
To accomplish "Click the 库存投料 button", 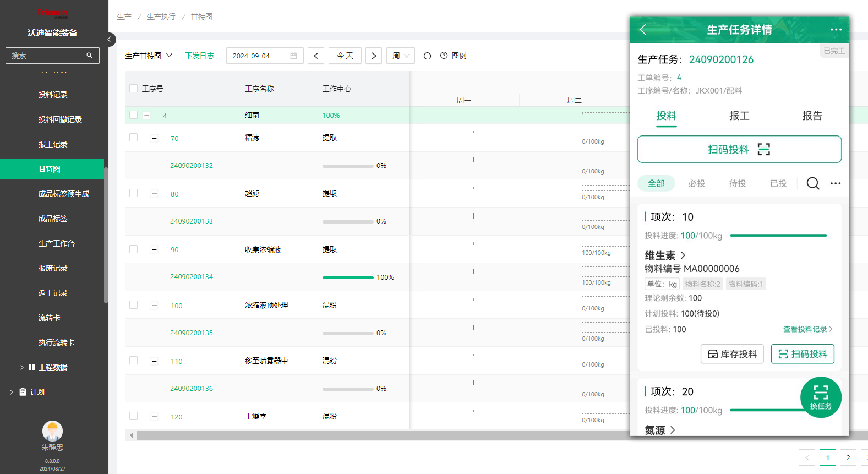I will 732,354.
